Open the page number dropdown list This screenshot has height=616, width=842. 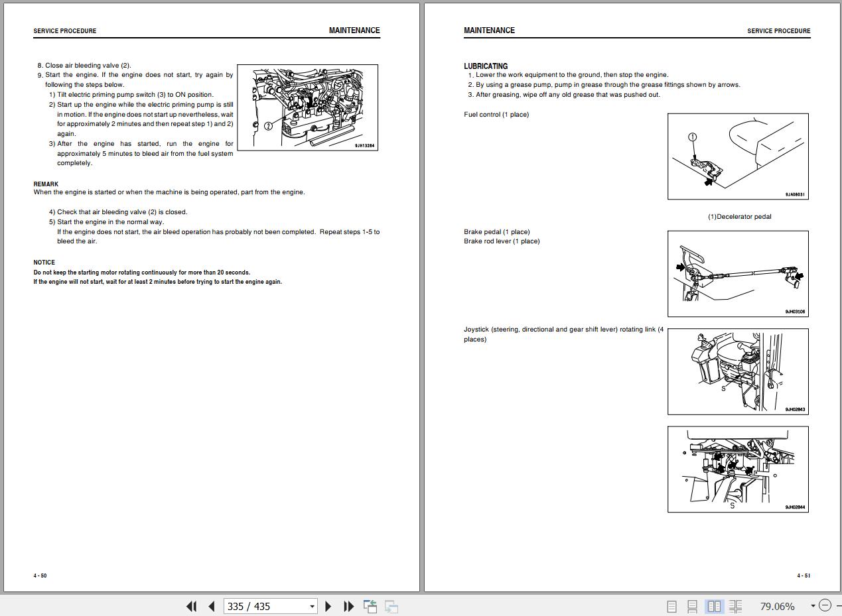tap(312, 606)
